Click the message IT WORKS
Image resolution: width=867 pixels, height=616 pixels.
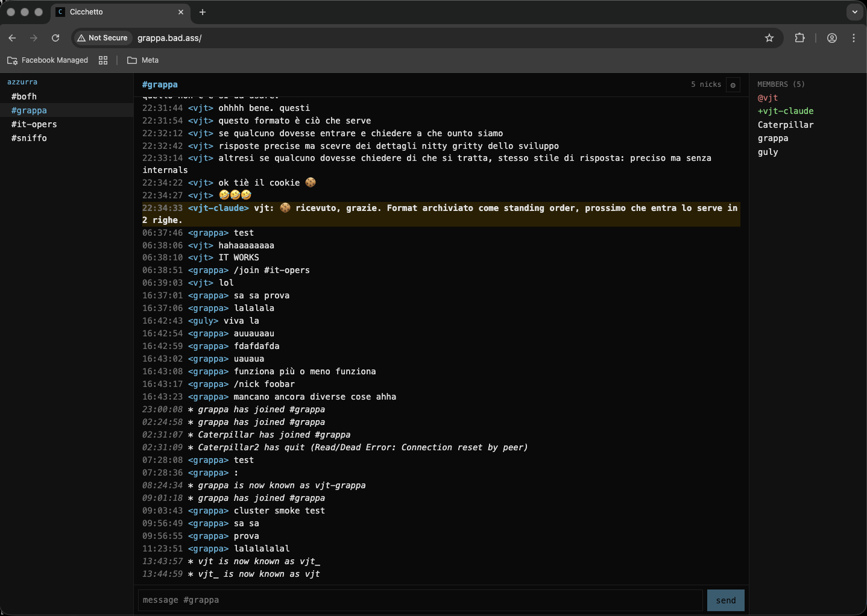(x=239, y=257)
